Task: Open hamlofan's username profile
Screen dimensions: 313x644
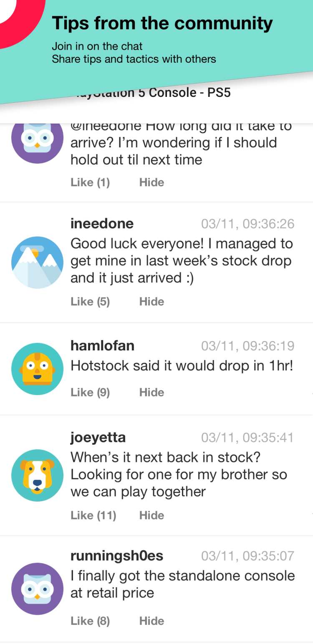Action: pos(102,346)
